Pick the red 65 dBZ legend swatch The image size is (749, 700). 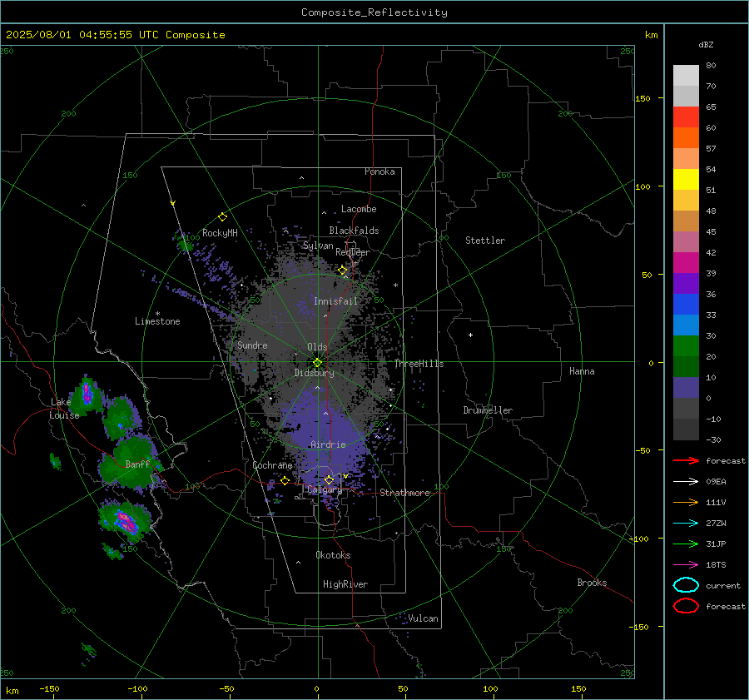click(686, 117)
